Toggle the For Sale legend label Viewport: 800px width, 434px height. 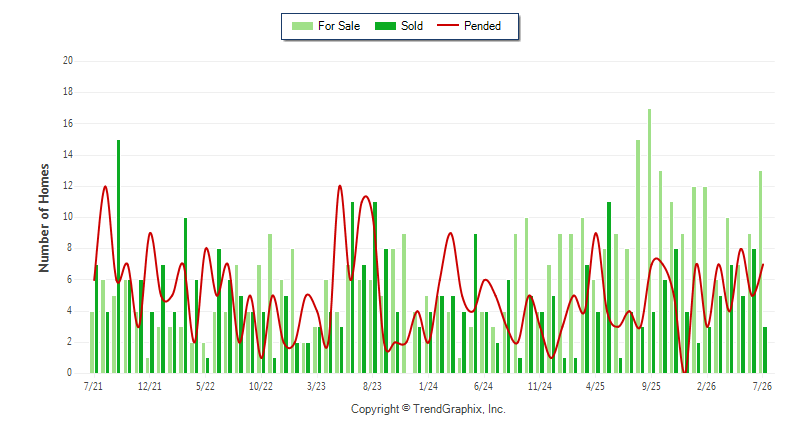click(339, 26)
